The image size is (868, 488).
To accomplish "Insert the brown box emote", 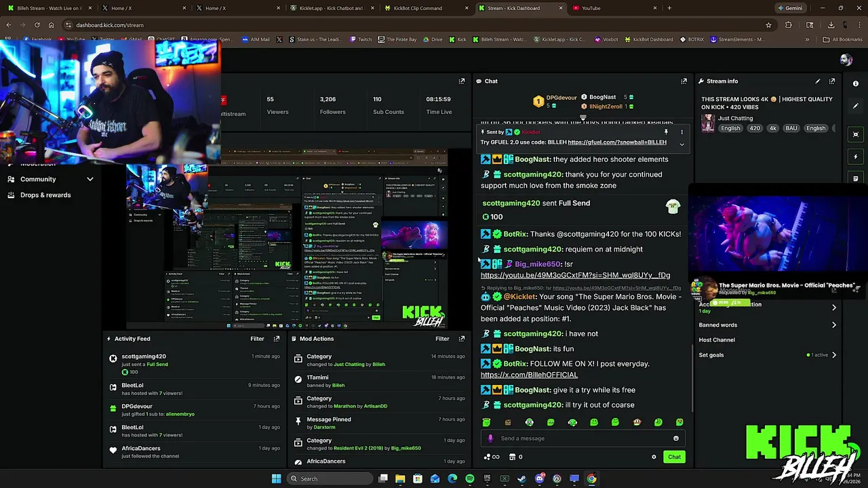I will tap(508, 422).
